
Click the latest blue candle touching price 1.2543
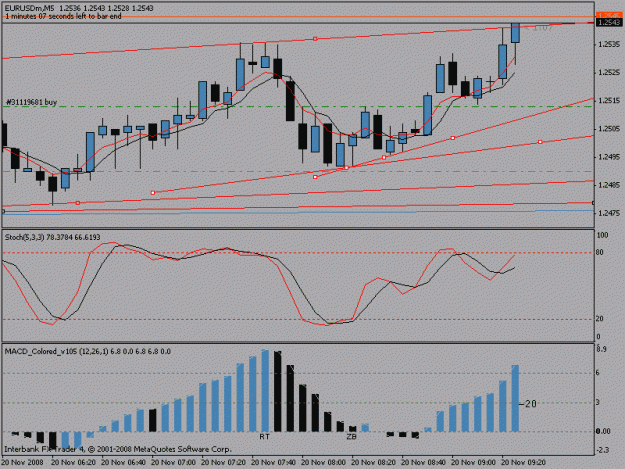(x=515, y=33)
